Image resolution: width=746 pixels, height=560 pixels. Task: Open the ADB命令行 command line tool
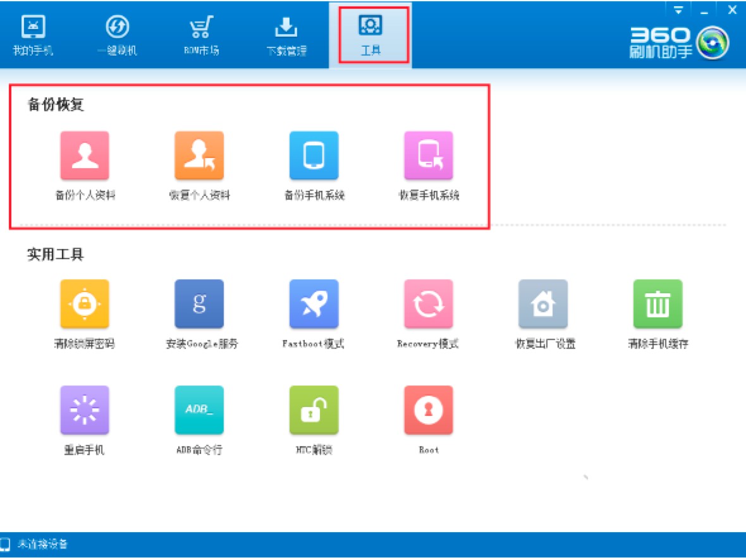point(199,410)
